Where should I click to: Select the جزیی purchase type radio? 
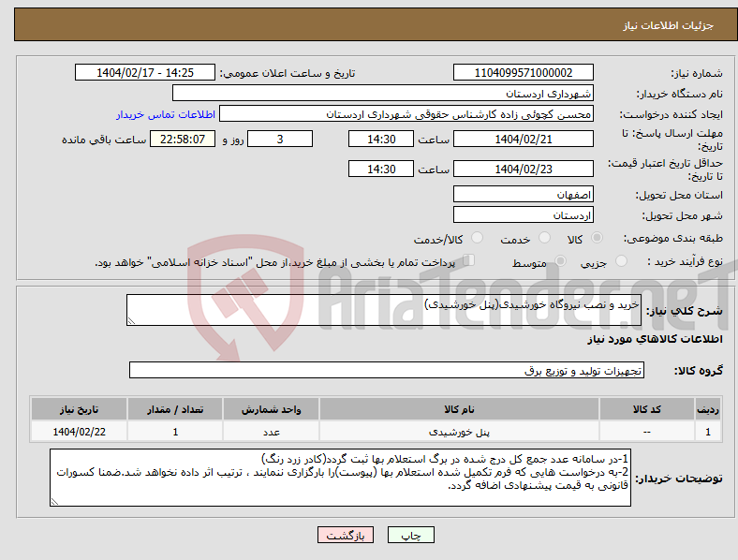tap(621, 260)
